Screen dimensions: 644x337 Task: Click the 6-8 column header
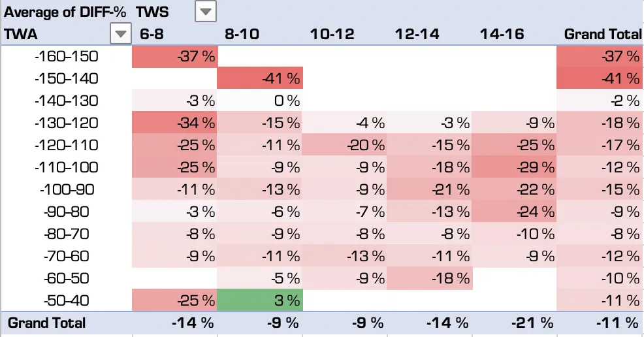click(x=152, y=34)
